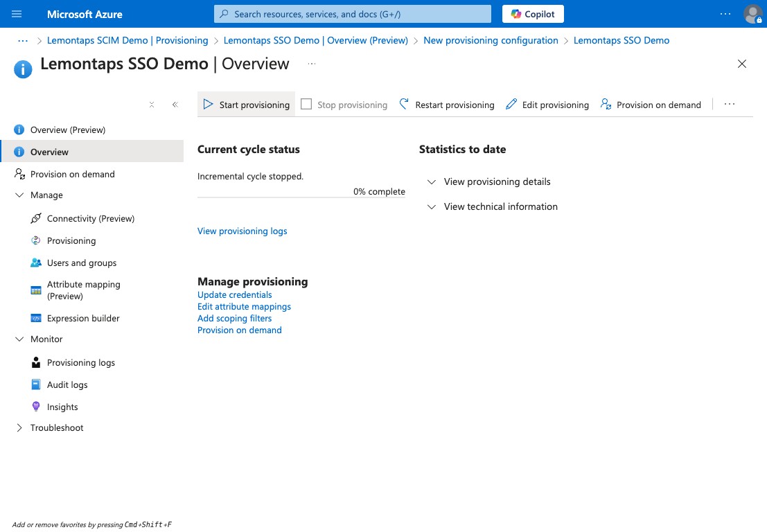
Task: Open the account avatar menu
Action: [x=752, y=14]
